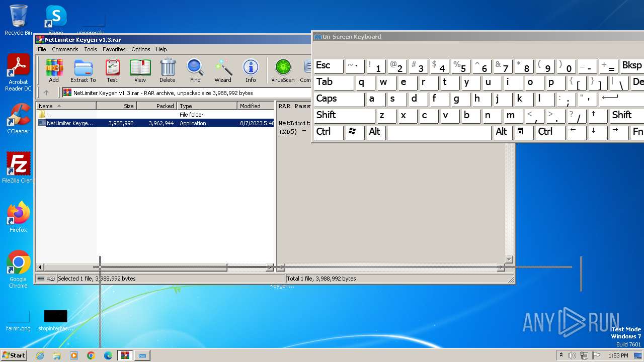Viewport: 644px width, 362px height.
Task: Click the Find toolbar icon
Action: click(x=195, y=70)
